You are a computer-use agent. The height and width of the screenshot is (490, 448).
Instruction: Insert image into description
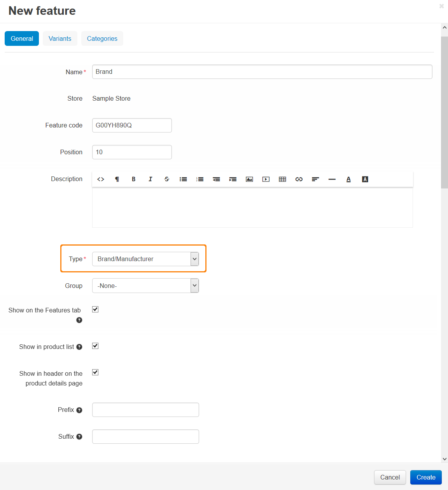pos(249,179)
